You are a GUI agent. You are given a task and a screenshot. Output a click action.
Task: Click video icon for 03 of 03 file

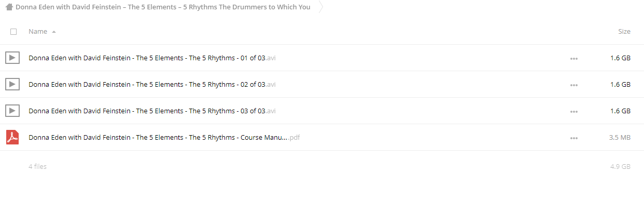pyautogui.click(x=12, y=111)
